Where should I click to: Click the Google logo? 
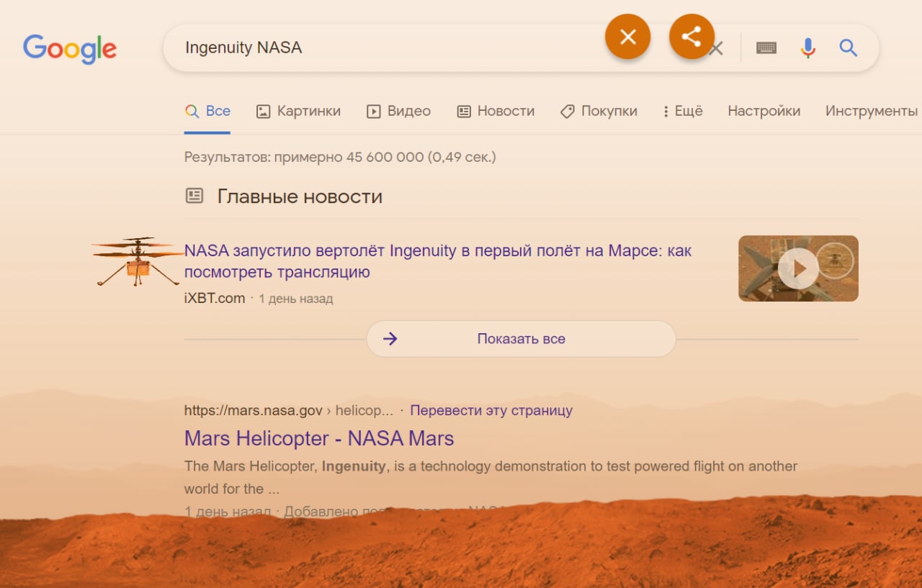[70, 48]
